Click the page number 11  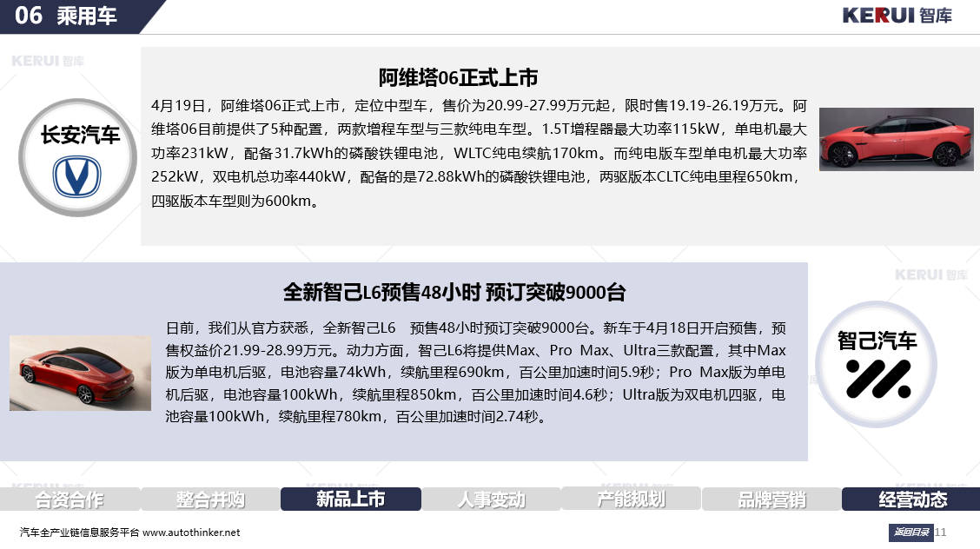(x=941, y=532)
